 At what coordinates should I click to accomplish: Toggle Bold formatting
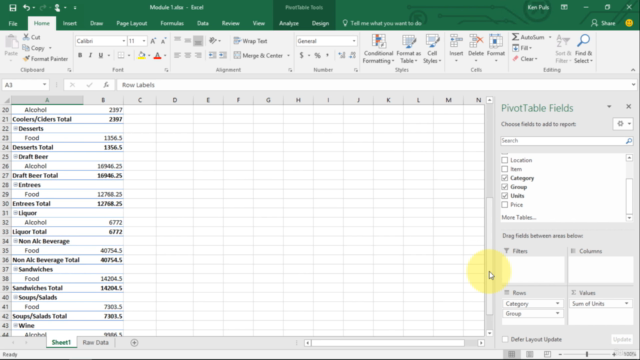pyautogui.click(x=80, y=55)
